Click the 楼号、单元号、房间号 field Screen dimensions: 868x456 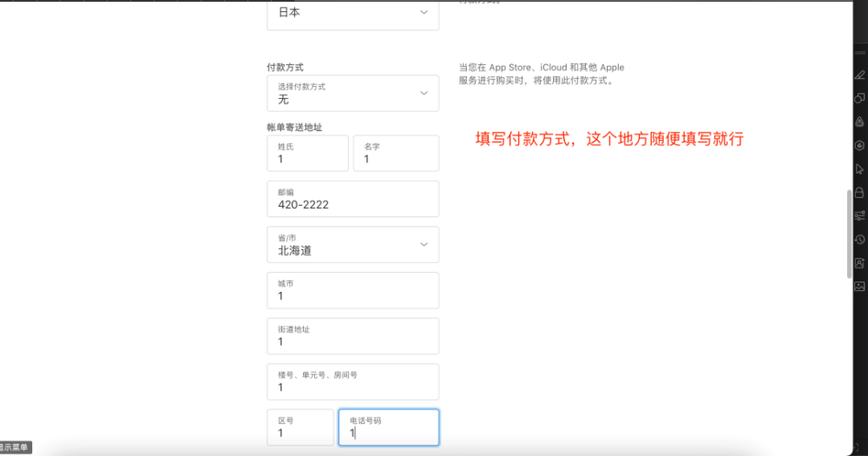point(352,382)
